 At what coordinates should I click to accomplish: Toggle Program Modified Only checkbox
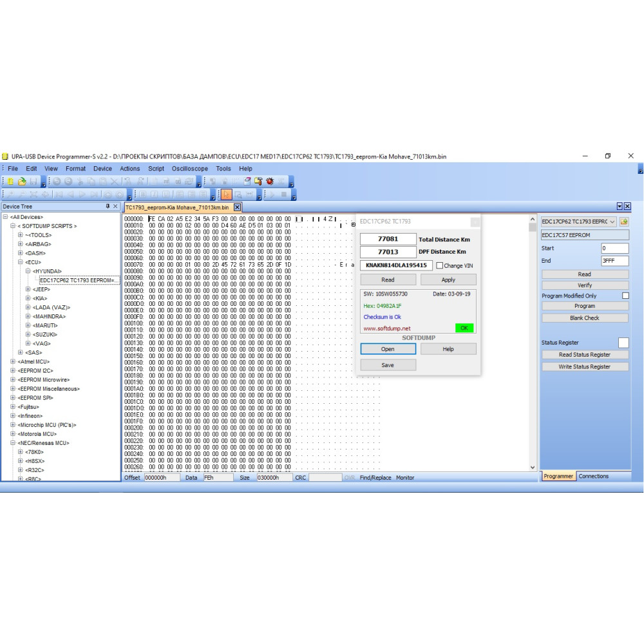click(x=625, y=296)
